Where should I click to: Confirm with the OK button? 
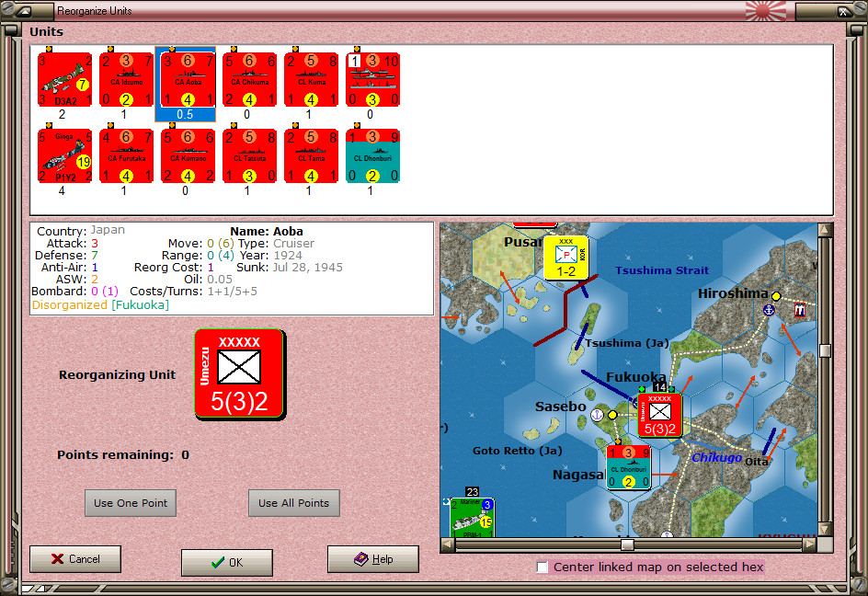click(x=227, y=562)
